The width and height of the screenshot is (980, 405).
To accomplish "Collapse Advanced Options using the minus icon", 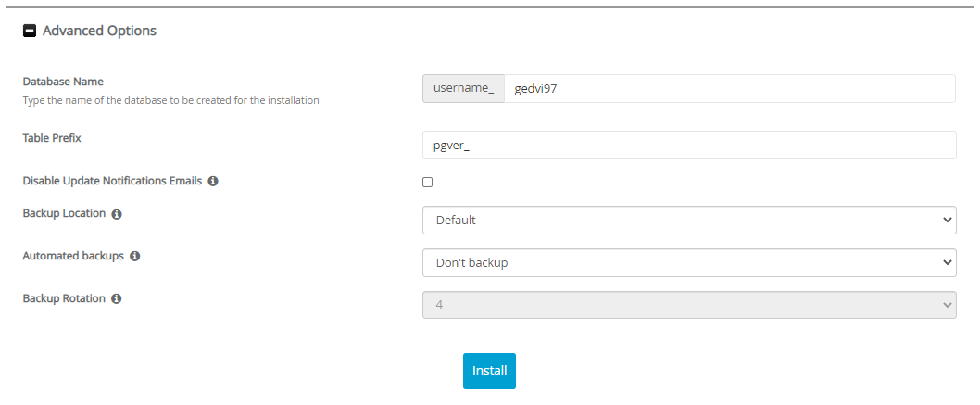I will pos(30,31).
